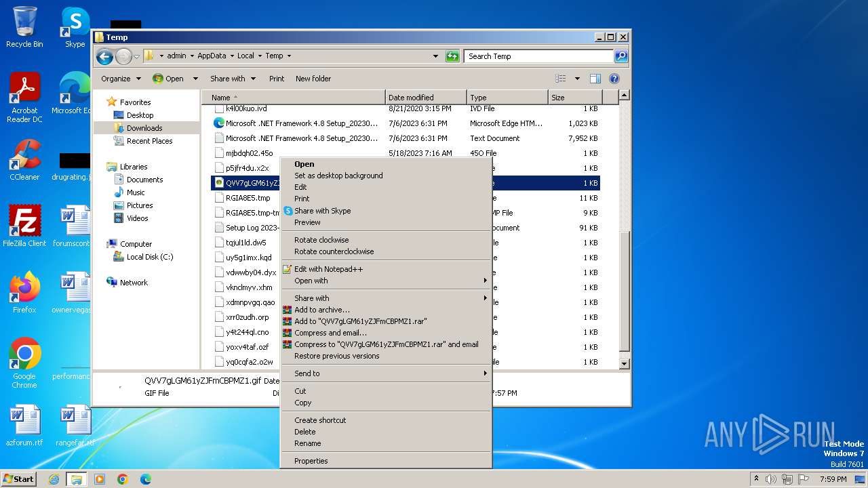The image size is (868, 488).
Task: Expand the Open with submenu
Action: coord(385,281)
